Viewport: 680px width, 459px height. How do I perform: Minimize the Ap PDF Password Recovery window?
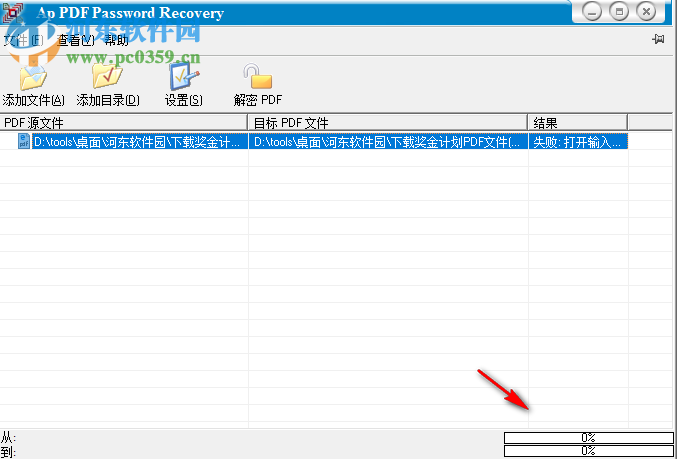(592, 12)
